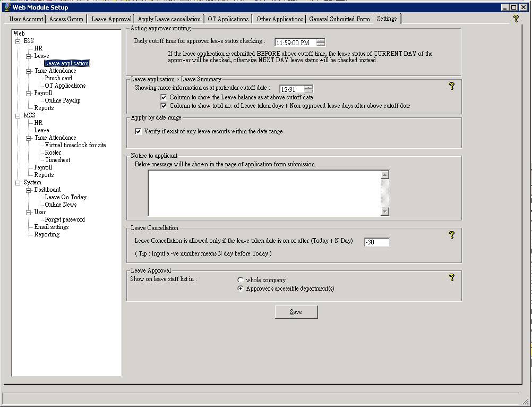Click the leave cancellation N Day field

(377, 242)
